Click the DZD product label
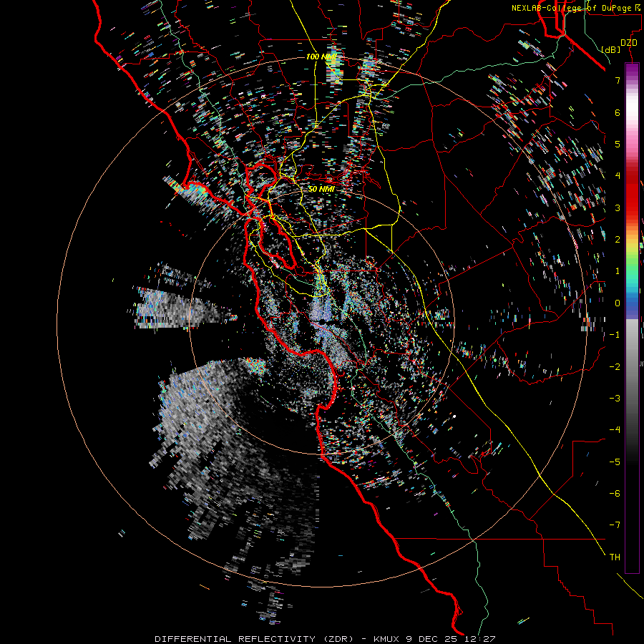Image resolution: width=644 pixels, height=644 pixels. click(628, 43)
